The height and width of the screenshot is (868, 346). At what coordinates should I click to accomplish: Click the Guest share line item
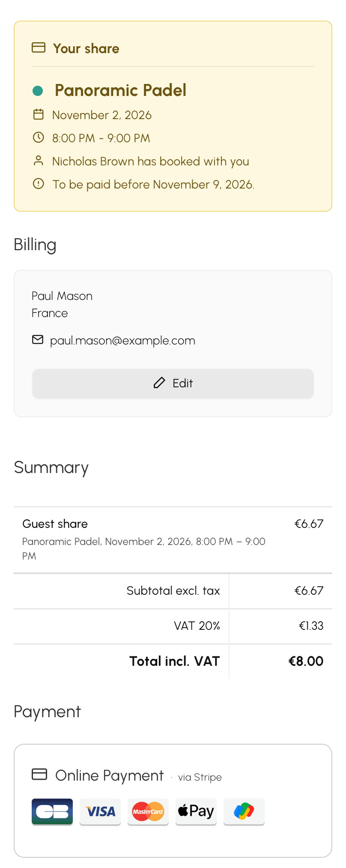(173, 540)
